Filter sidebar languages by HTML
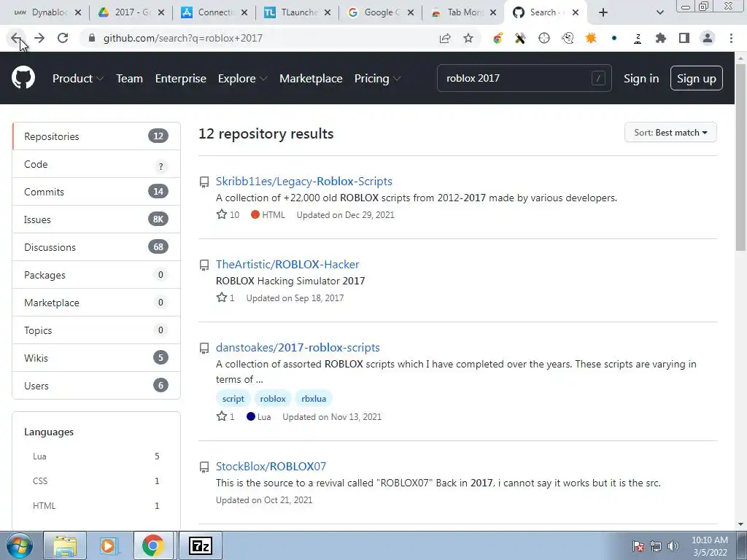This screenshot has height=560, width=747. coord(96,506)
